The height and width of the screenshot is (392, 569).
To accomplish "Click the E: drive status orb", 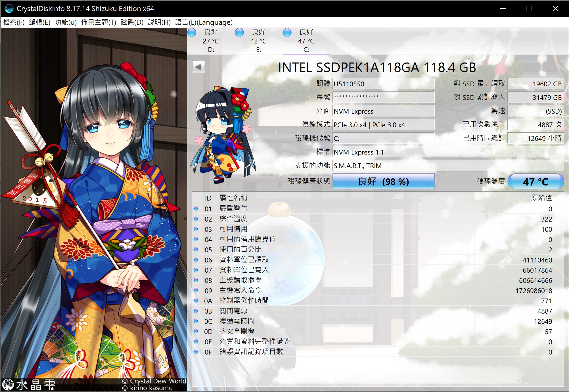I will click(239, 32).
